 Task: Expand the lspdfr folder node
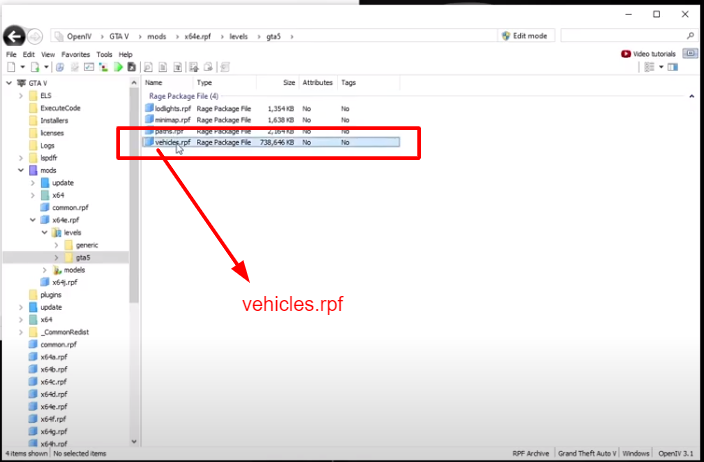coord(21,158)
